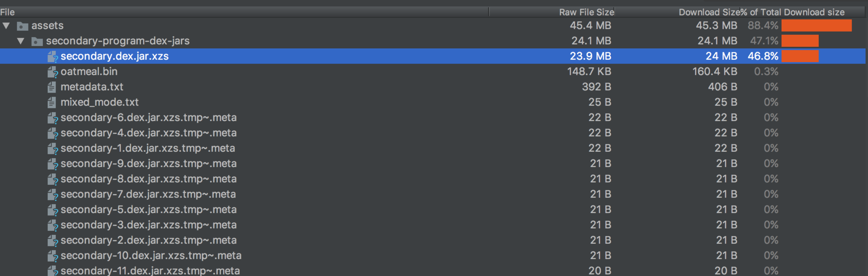Screen dimensions: 868x276
Task: Click the assets folder icon
Action: click(x=22, y=26)
